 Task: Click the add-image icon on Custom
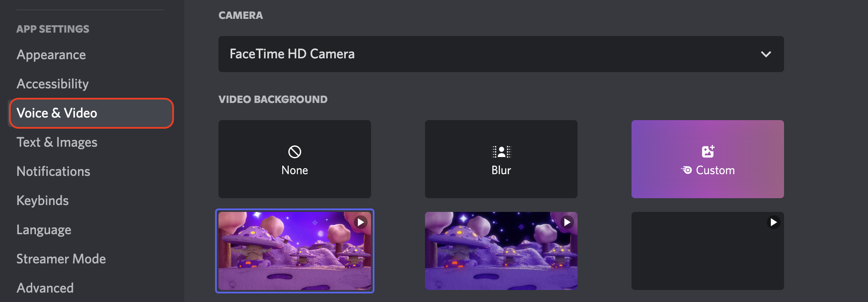pos(708,151)
